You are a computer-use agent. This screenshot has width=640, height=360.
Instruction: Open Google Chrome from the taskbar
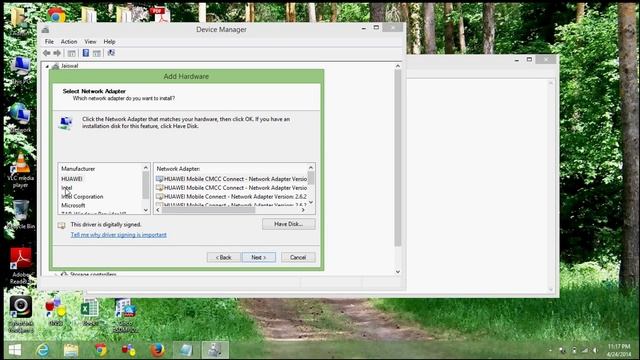100,350
